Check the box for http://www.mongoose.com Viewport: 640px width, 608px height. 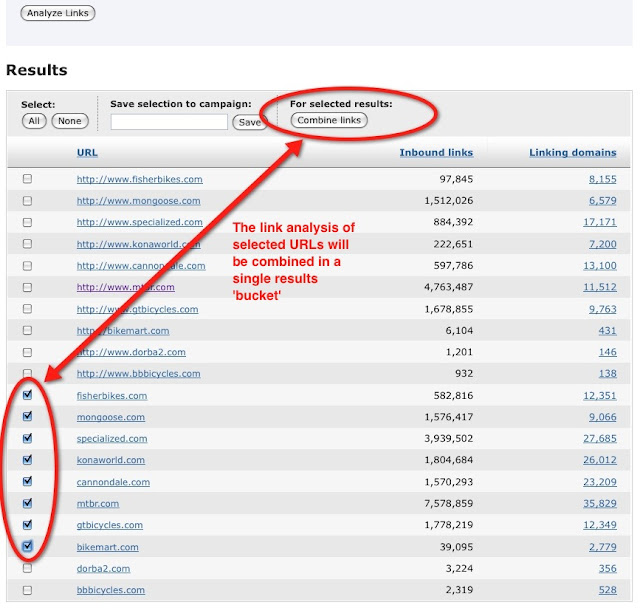[28, 201]
